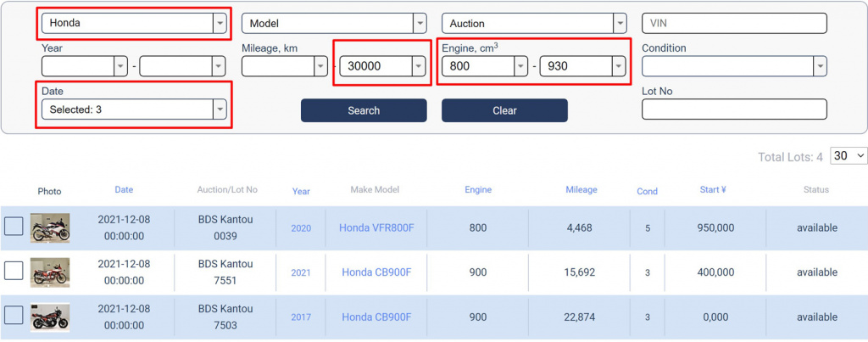Click the Clear button

504,110
